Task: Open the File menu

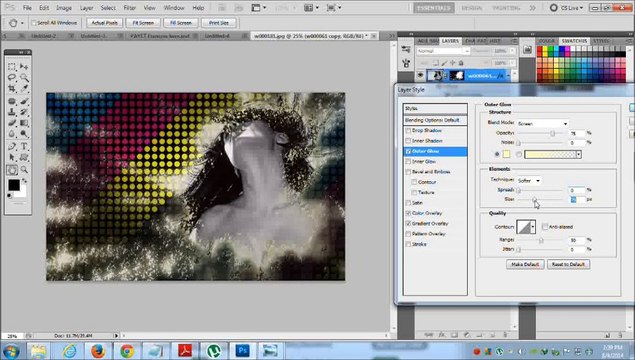Action: [27, 8]
